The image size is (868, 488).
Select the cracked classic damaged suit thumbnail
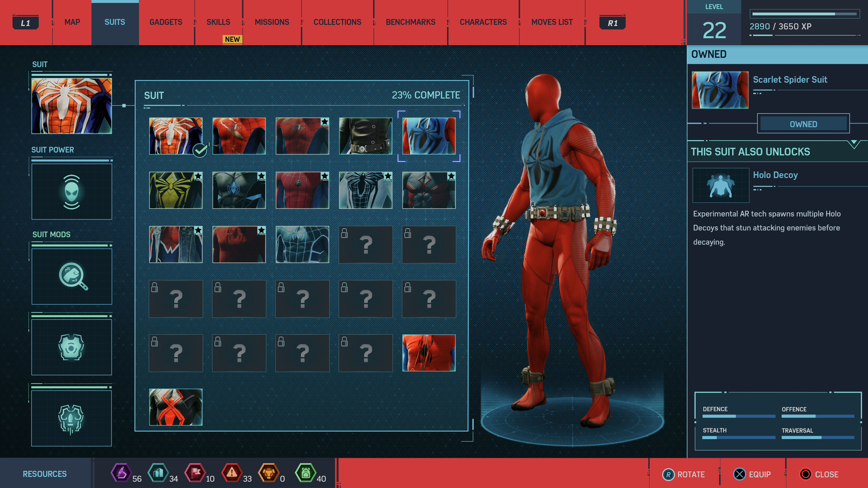pyautogui.click(x=239, y=136)
